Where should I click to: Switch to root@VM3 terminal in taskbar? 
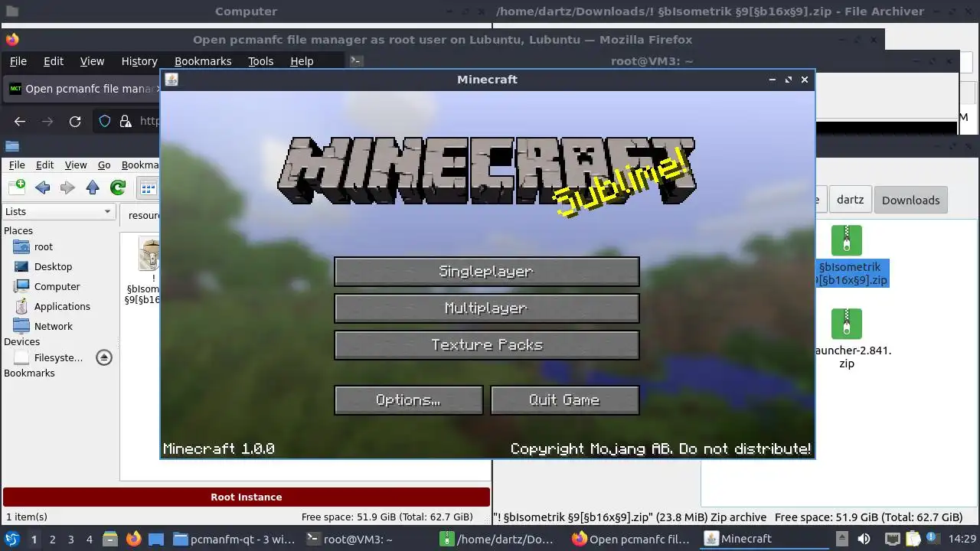coord(367,540)
